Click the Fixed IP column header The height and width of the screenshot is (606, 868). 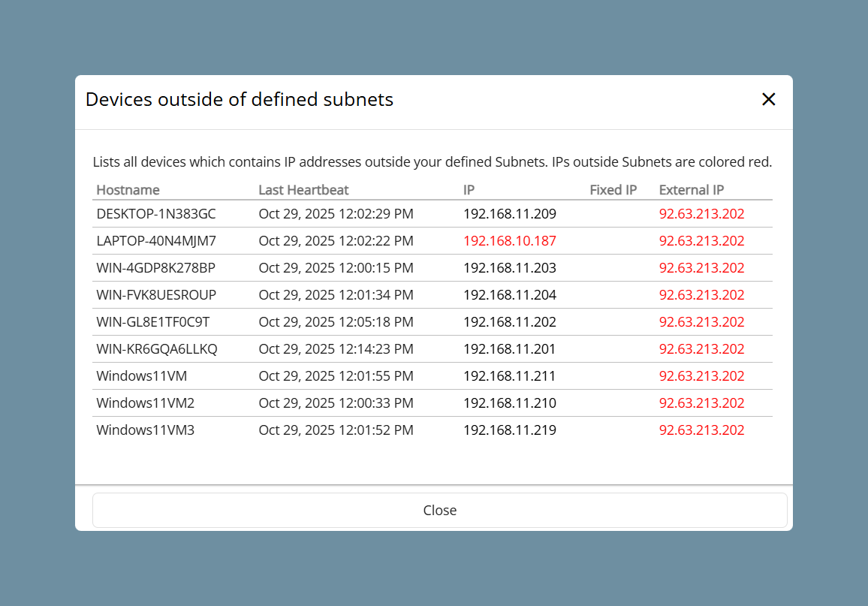coord(613,190)
